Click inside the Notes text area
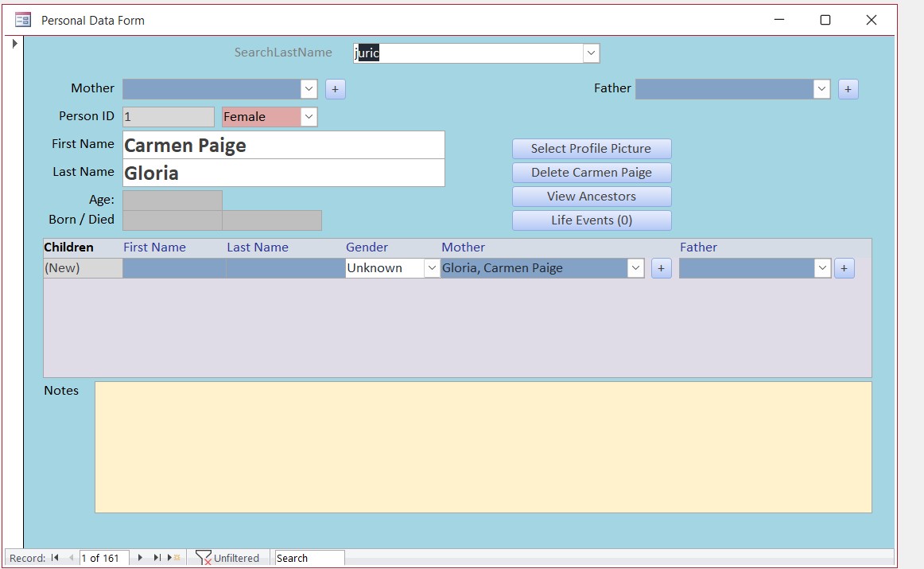Viewport: 924px width, 569px height. click(x=483, y=447)
